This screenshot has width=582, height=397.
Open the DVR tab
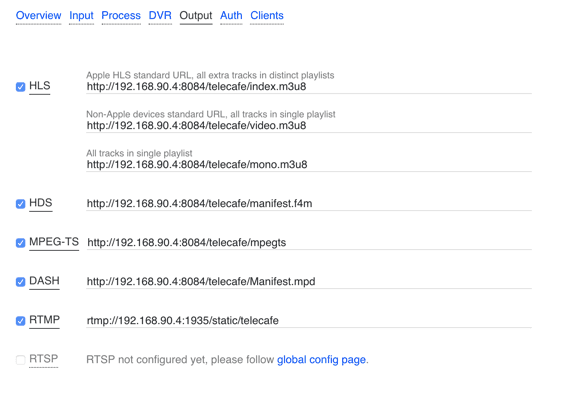point(160,16)
